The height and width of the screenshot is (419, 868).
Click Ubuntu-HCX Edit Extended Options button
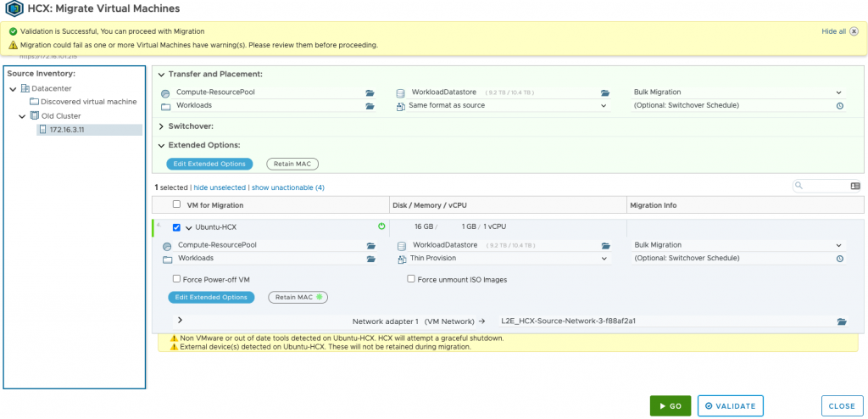pyautogui.click(x=211, y=298)
